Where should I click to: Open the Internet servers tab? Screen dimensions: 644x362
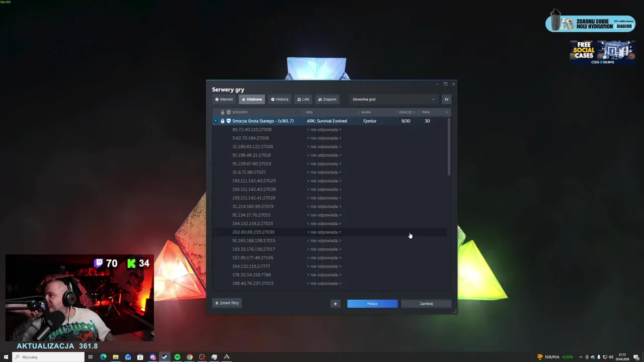click(224, 99)
